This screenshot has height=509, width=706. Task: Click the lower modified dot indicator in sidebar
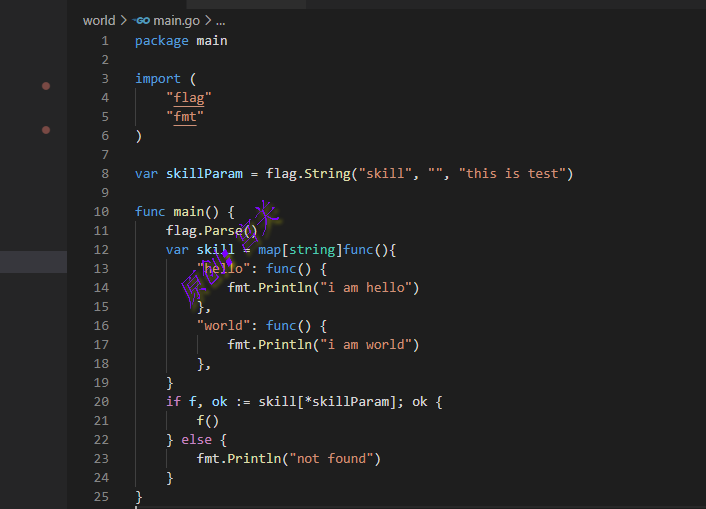(46, 130)
